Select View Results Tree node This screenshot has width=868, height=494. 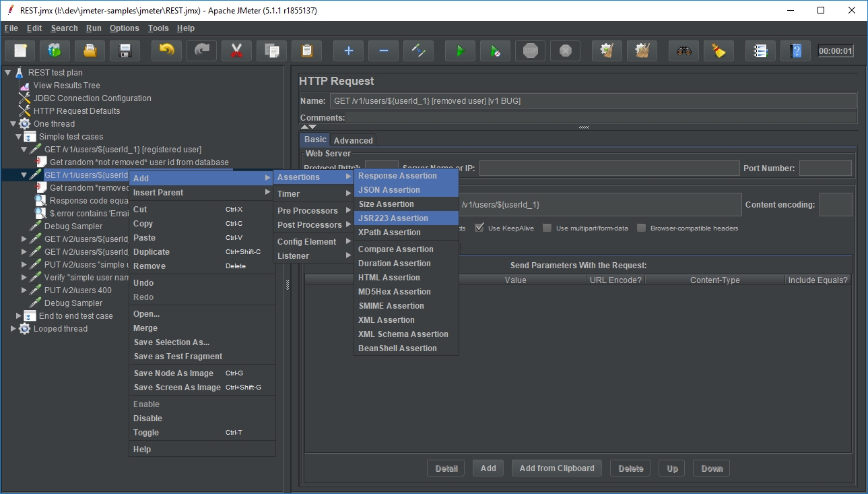[x=67, y=86]
